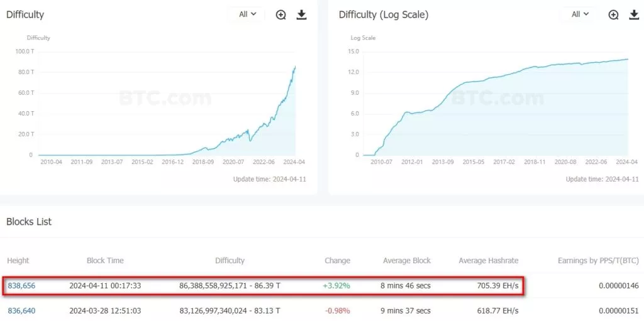Sort by the Height column header
The image size is (644, 321).
pos(18,260)
